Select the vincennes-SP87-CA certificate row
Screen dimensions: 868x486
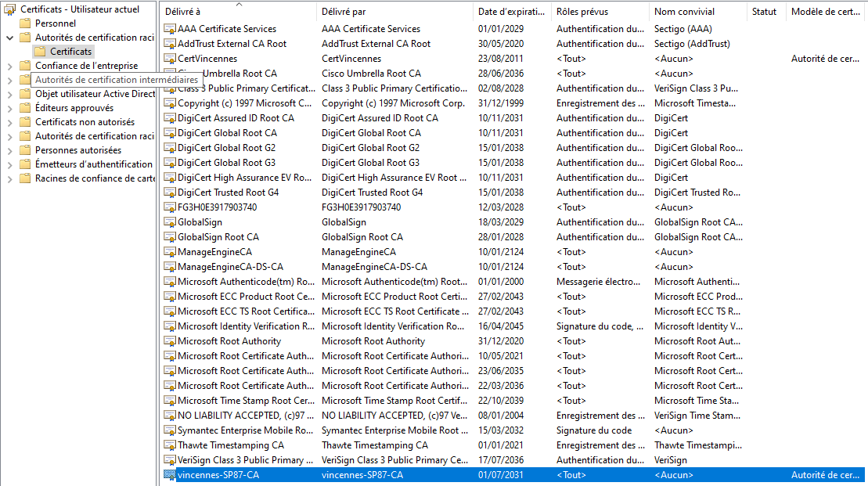point(513,475)
